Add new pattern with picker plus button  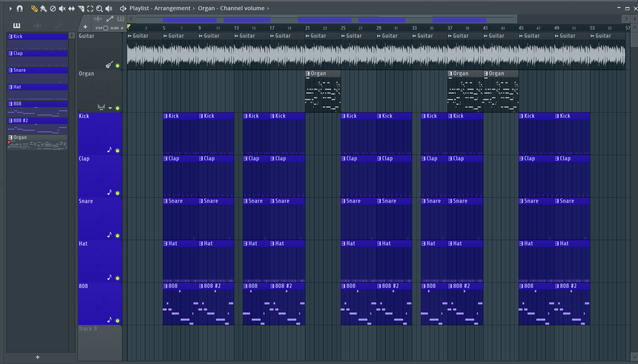pos(38,357)
